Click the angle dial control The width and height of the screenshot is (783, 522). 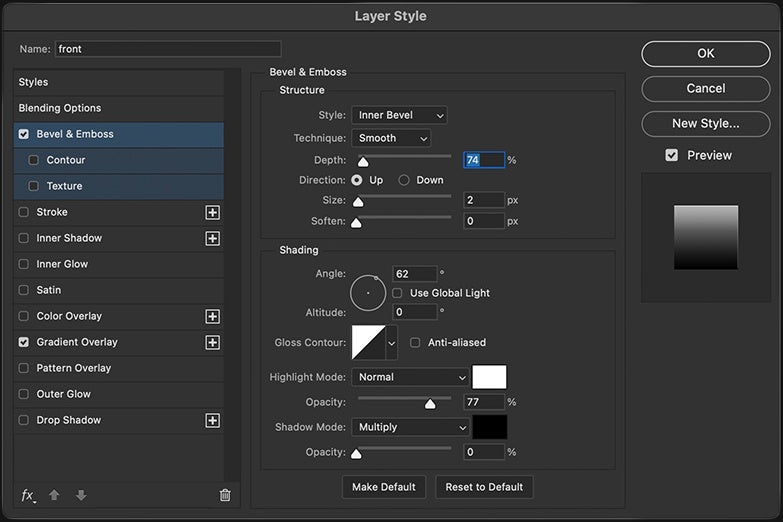click(368, 293)
